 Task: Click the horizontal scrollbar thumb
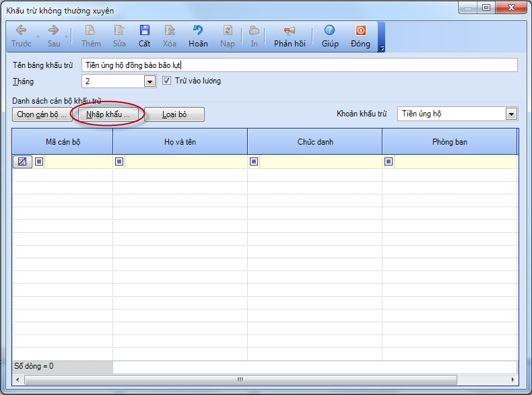click(239, 380)
